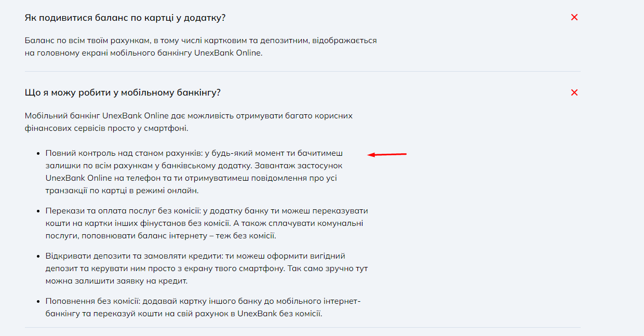Screen dimensions: 644x336
Task: Click the answer text about balance on the main screen
Action: tap(201, 47)
